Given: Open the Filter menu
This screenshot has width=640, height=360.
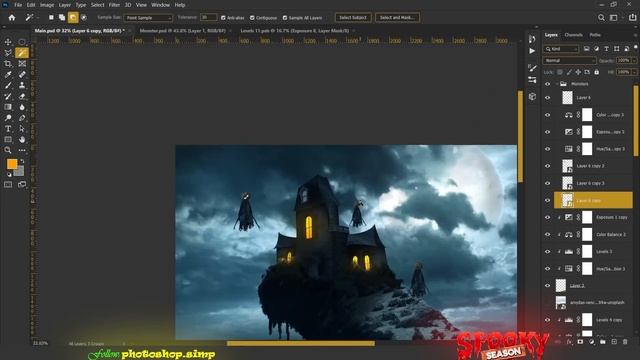Looking at the screenshot, I should [114, 5].
